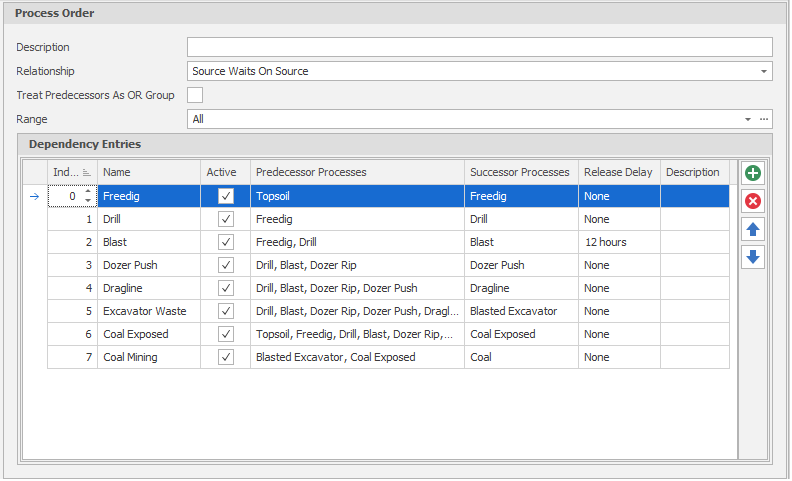Click the row indicator arrow for Freedig
Screen dimensions: 792x481
tap(34, 197)
